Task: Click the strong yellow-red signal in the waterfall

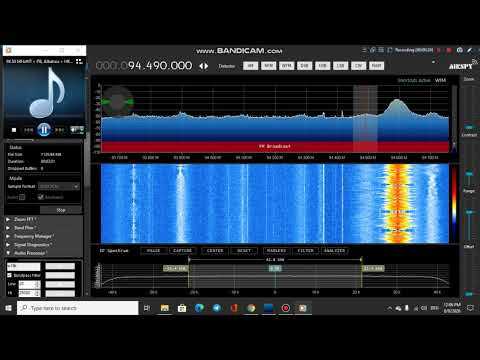Action: [398, 203]
